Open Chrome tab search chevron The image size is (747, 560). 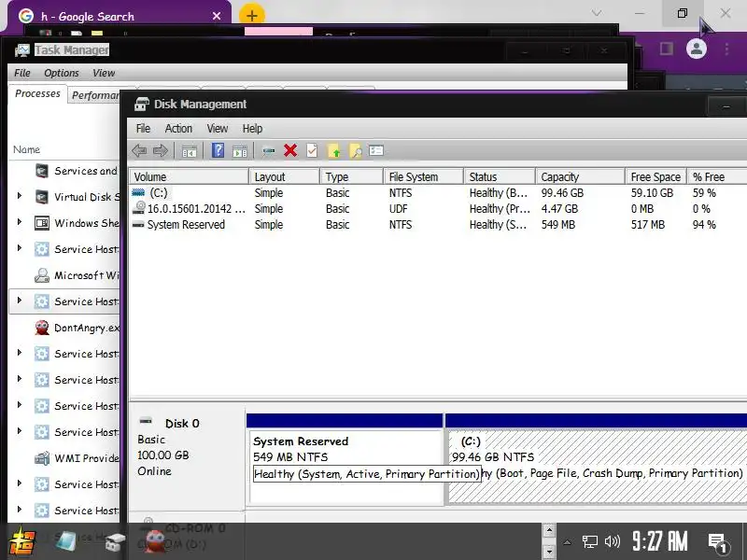[x=597, y=13]
